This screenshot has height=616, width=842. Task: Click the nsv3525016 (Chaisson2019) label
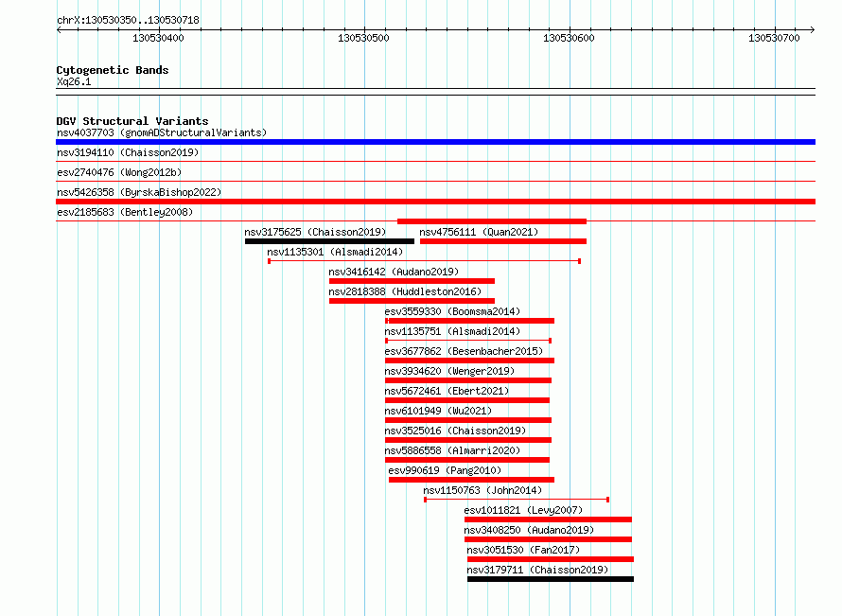coord(455,431)
